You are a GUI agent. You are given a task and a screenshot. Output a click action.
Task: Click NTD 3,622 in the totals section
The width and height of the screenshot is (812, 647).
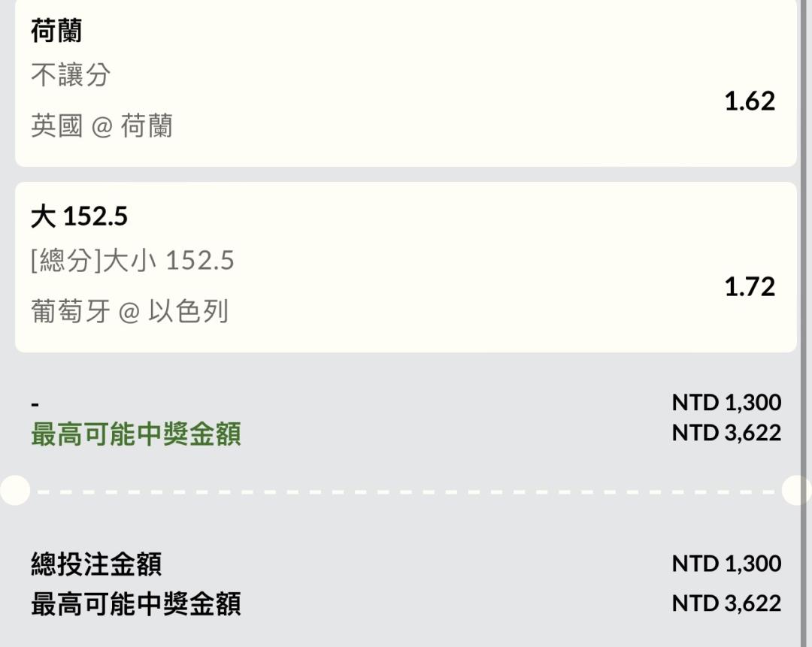tap(726, 603)
